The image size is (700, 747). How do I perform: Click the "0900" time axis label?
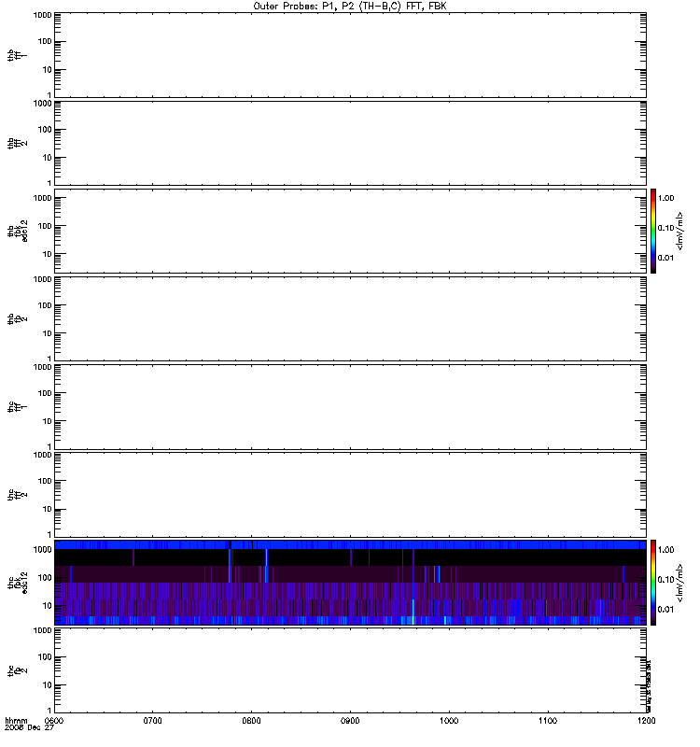(350, 721)
